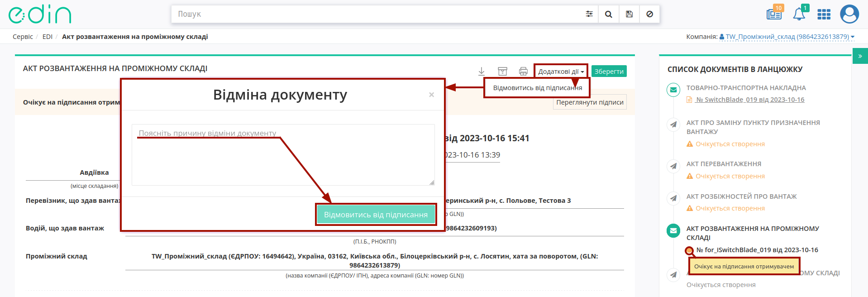Go to Сервіс breadcrumb
This screenshot has width=868, height=297.
click(x=23, y=37)
